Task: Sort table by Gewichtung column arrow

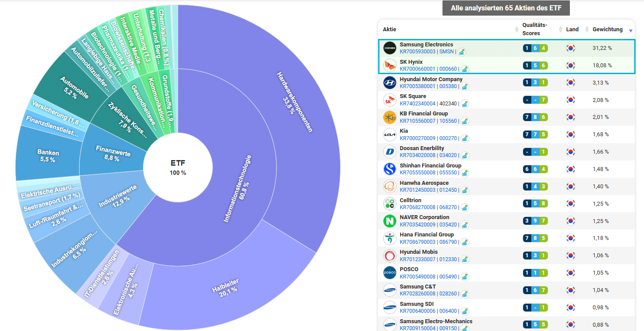Action: click(x=630, y=30)
